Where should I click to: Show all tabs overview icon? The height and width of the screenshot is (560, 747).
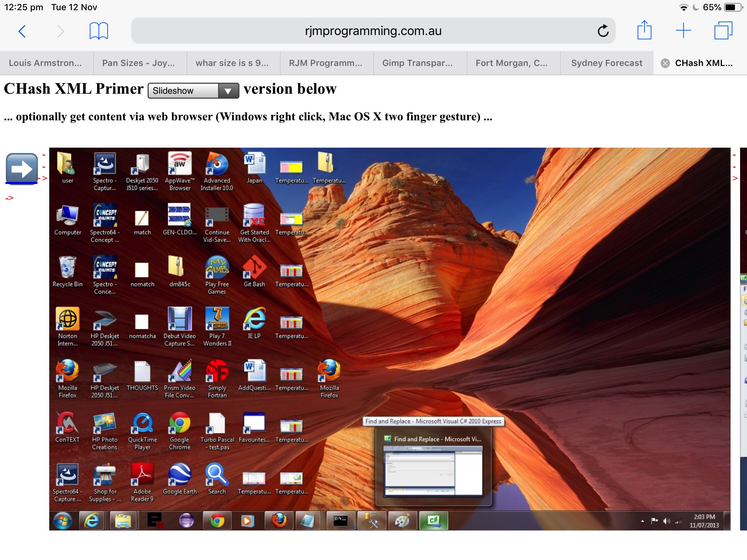click(723, 31)
